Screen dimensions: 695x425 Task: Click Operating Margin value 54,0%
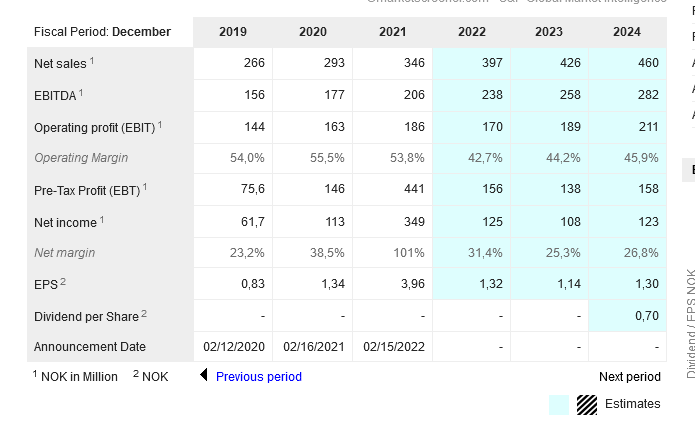point(247,158)
